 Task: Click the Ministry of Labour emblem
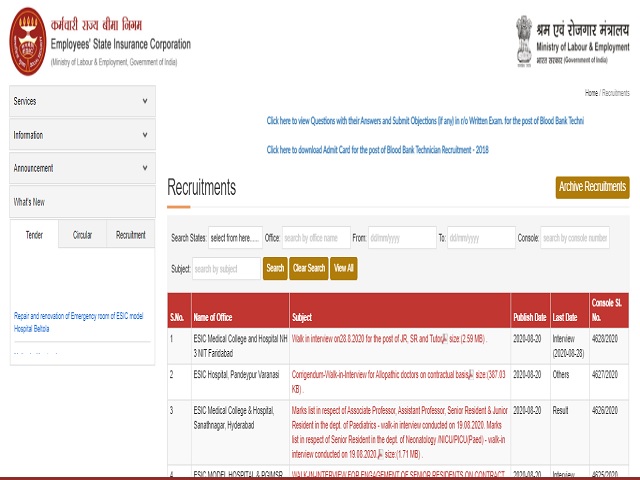[524, 42]
